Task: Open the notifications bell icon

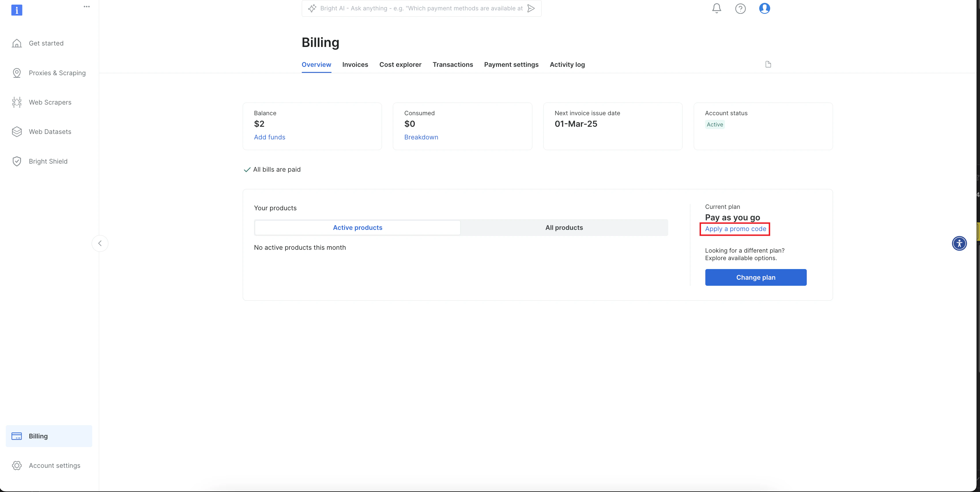Action: [716, 8]
